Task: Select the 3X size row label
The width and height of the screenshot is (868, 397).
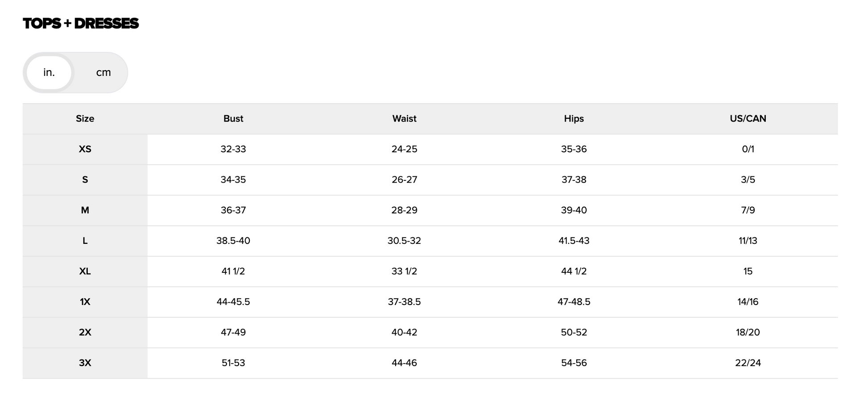Action: pyautogui.click(x=85, y=363)
